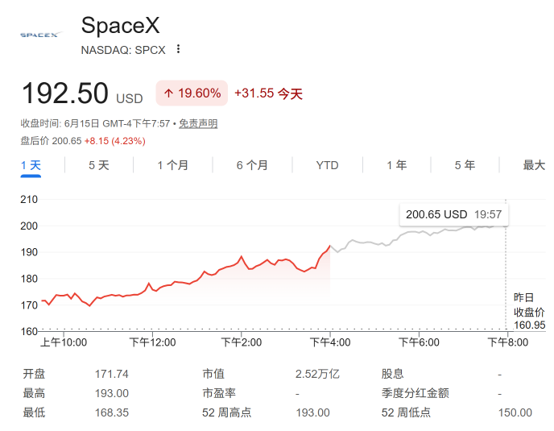This screenshot has height=431, width=554.
Task: Click the 昨日收盘价 160.95 label
Action: pos(529,311)
